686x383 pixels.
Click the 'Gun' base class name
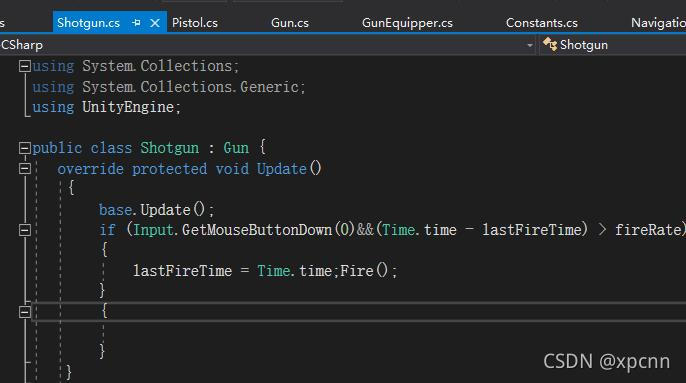[x=236, y=148]
